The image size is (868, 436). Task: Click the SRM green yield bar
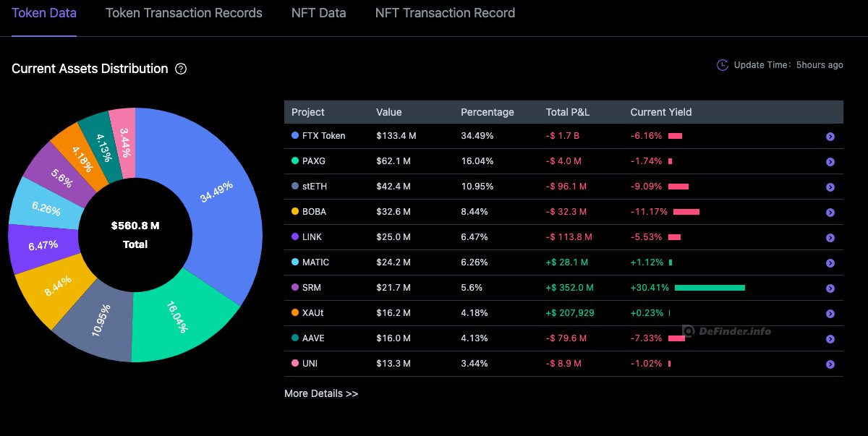pyautogui.click(x=710, y=288)
